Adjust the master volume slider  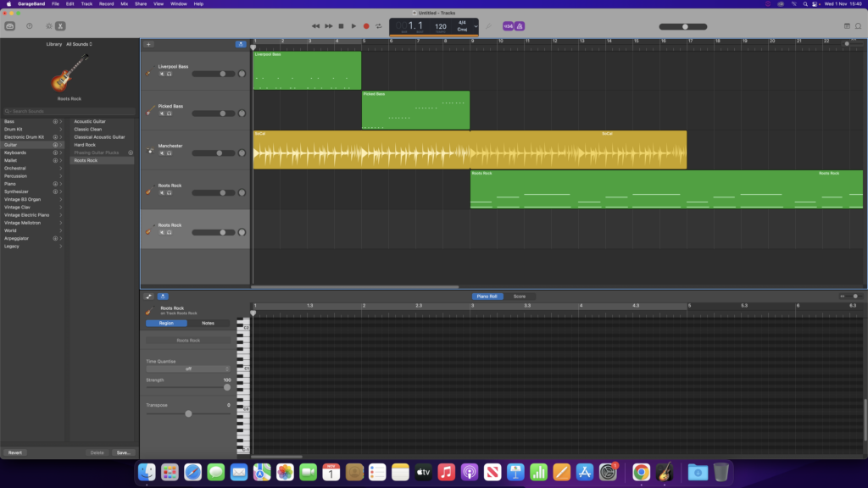pos(683,26)
